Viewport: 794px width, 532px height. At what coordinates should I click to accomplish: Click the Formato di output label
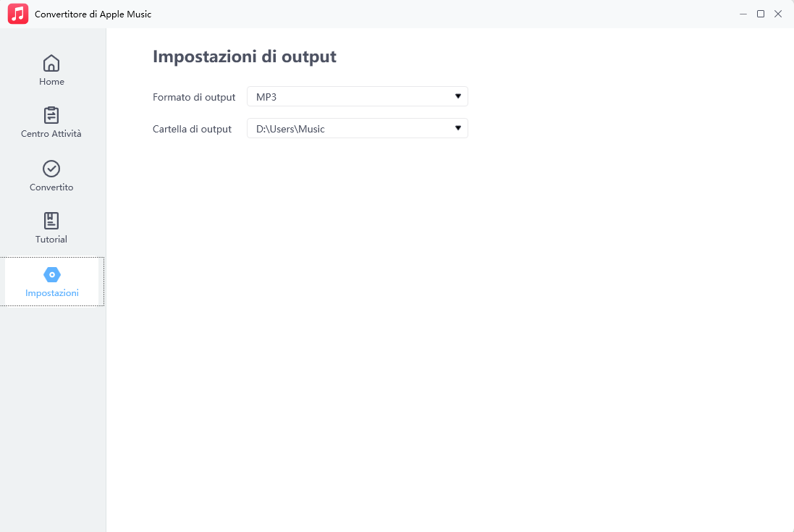pyautogui.click(x=194, y=97)
